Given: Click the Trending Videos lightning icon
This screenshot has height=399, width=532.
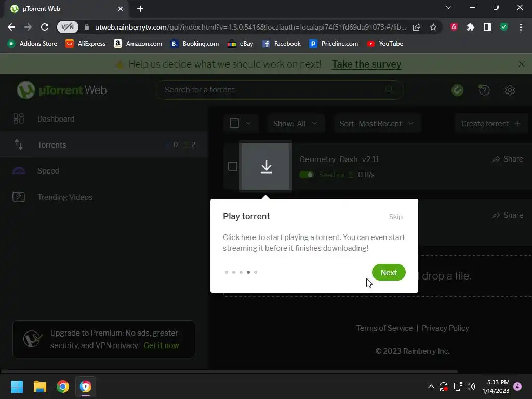Looking at the screenshot, I should tap(19, 197).
